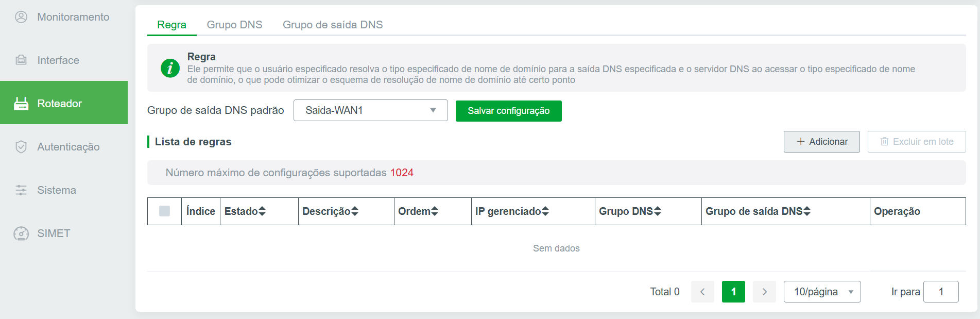Open Autenticação shield icon

coord(21,147)
